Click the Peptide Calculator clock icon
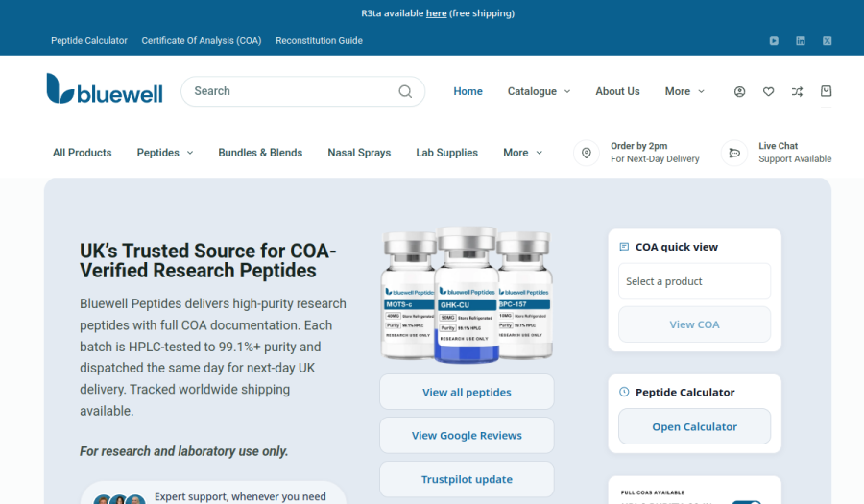 [624, 392]
